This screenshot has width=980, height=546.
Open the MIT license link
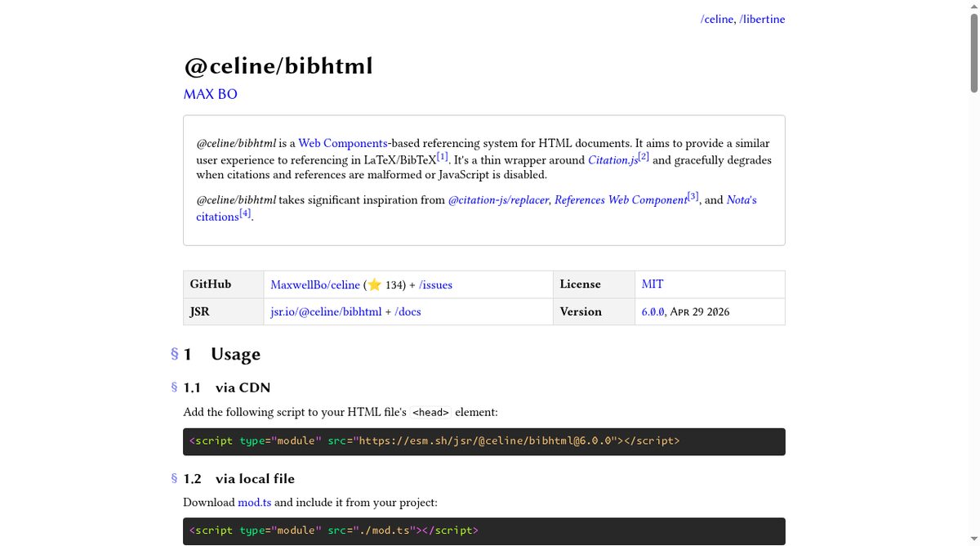tap(653, 284)
